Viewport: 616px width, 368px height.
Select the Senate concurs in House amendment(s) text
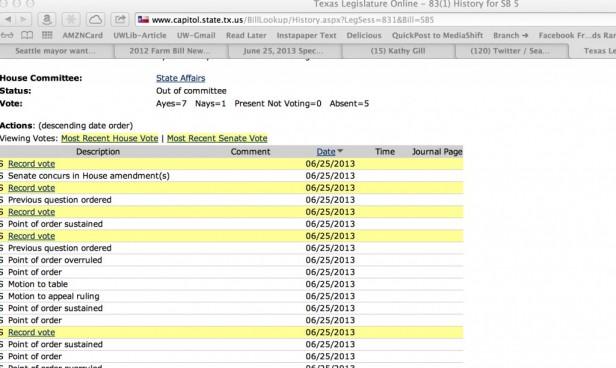pyautogui.click(x=89, y=176)
